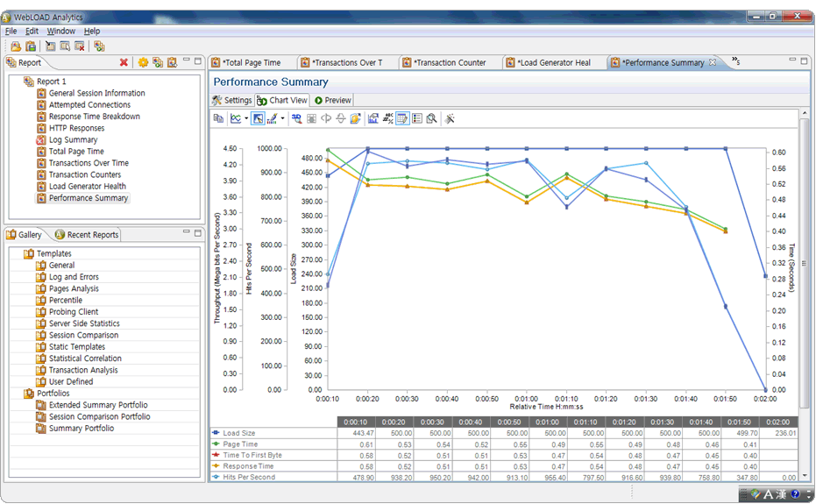Switch to the Load Generator Heal tab
The image size is (816, 504).
click(x=554, y=62)
